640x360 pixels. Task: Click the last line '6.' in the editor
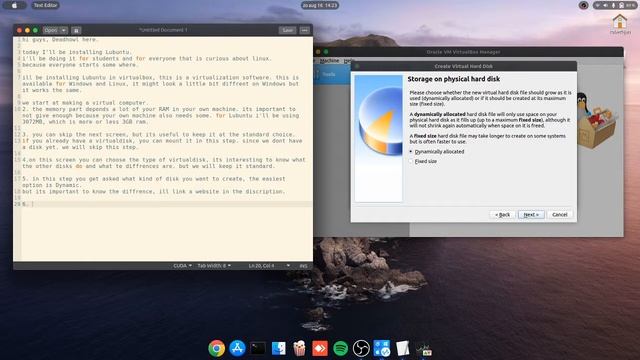click(167, 204)
